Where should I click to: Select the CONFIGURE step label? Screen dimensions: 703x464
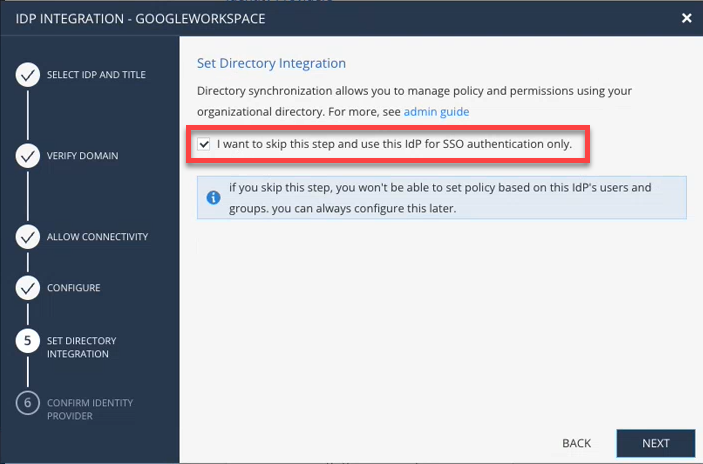coord(74,288)
